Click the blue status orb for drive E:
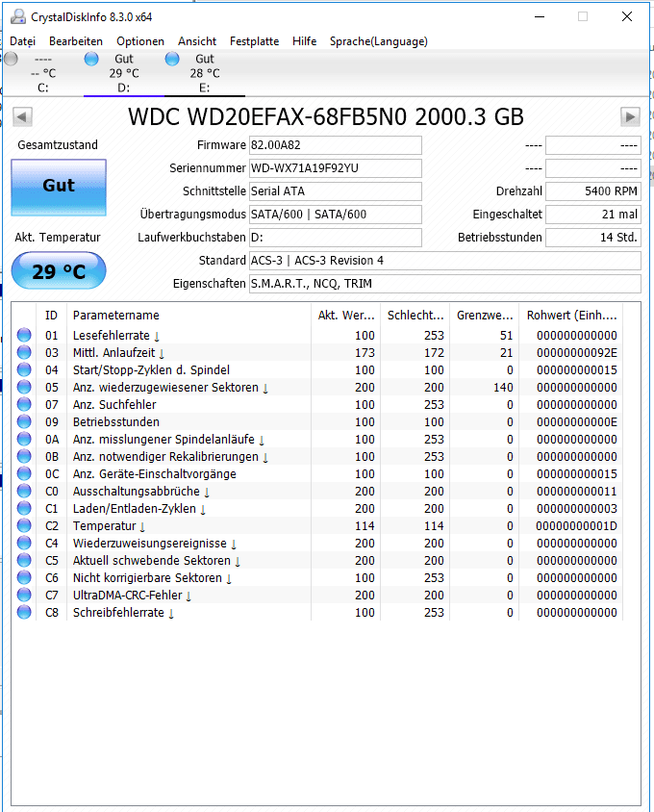 [172, 59]
